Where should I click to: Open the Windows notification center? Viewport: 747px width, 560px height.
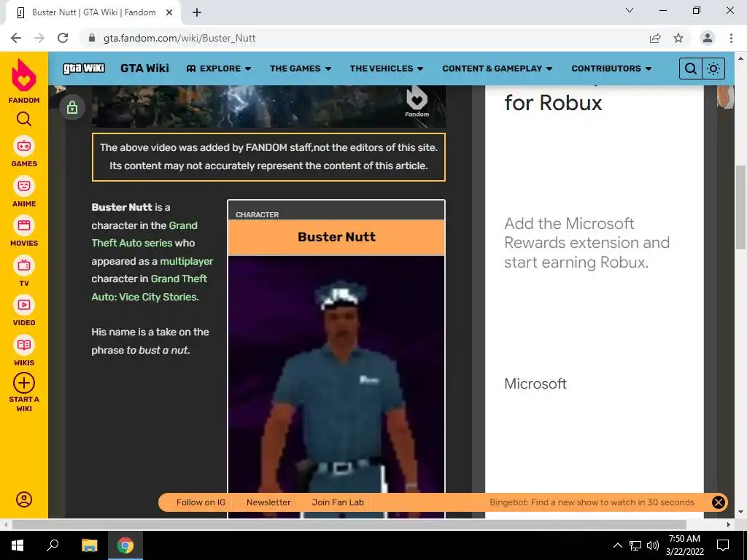click(x=723, y=545)
